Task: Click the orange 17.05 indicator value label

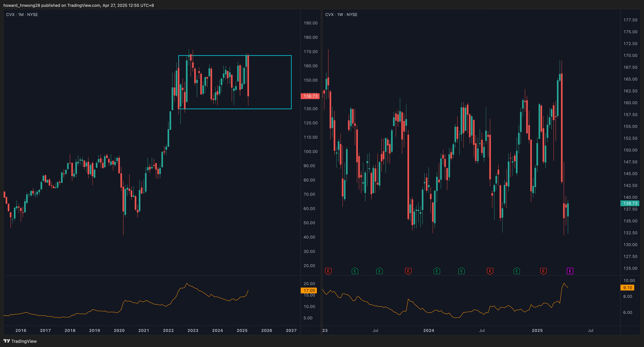Action: pyautogui.click(x=309, y=290)
